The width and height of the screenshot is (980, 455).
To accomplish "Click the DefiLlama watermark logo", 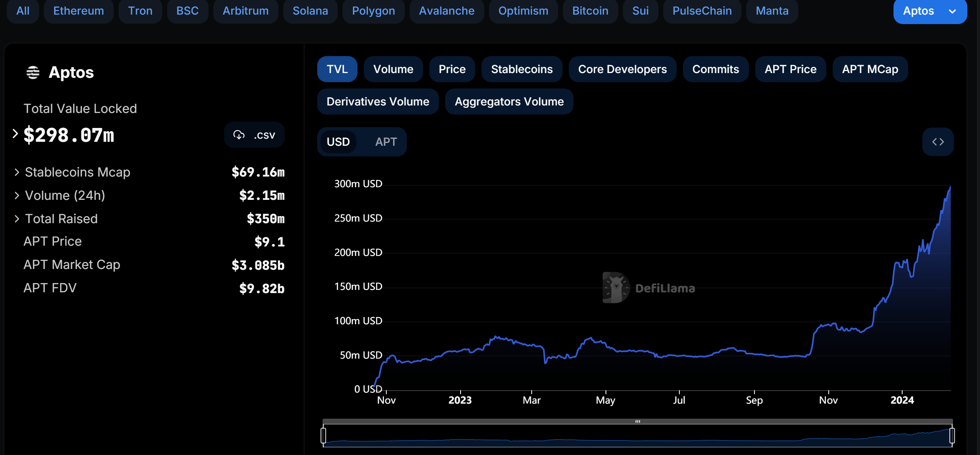I will [x=616, y=288].
